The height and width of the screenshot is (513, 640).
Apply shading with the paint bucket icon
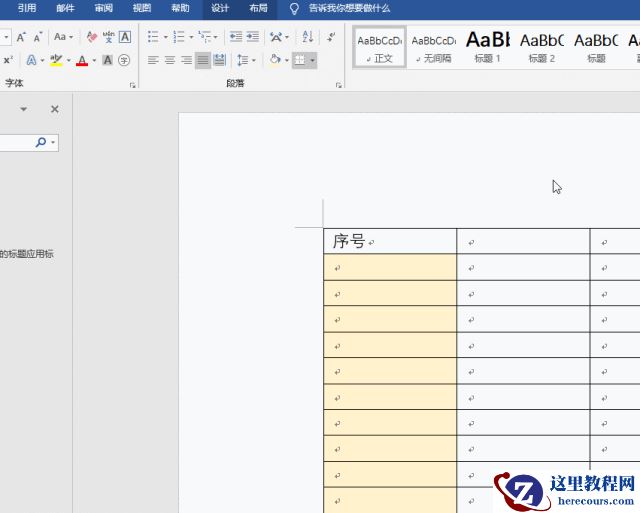coord(276,60)
